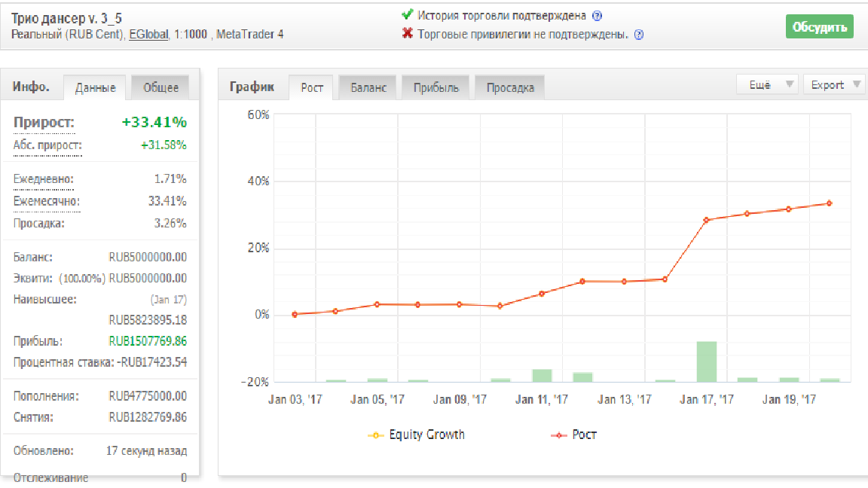868x488 pixels.
Task: Click the tallest green bar at Jan 17
Action: tap(706, 361)
